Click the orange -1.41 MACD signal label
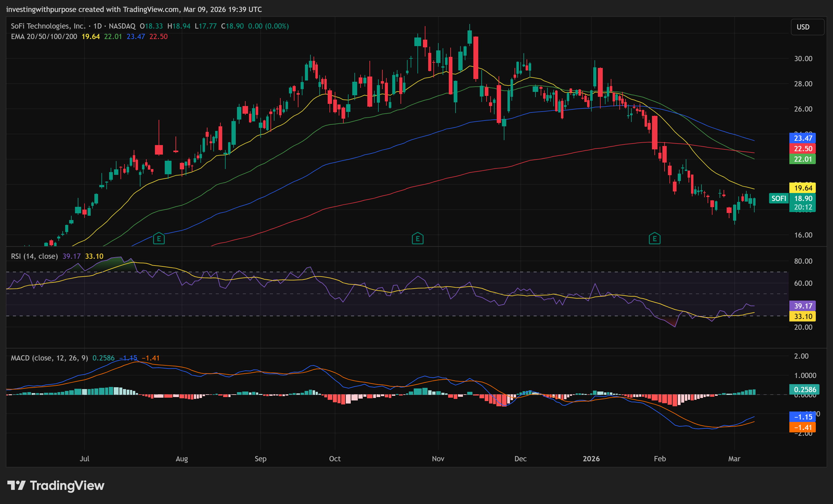The image size is (833, 504). coord(803,427)
